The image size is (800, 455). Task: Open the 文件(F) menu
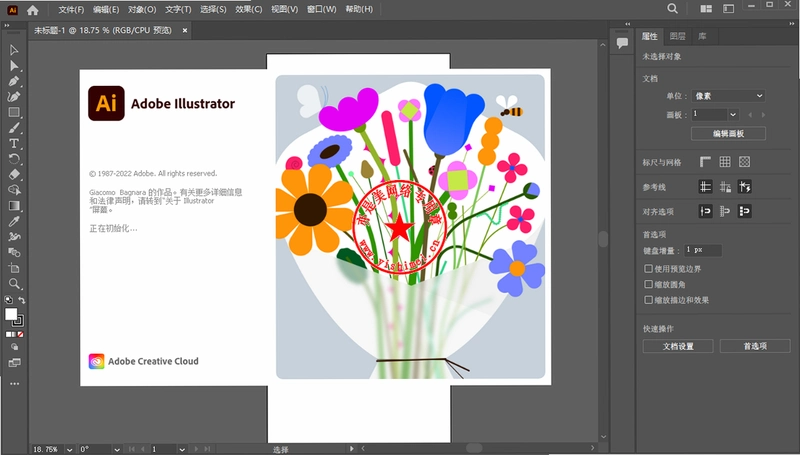[71, 9]
